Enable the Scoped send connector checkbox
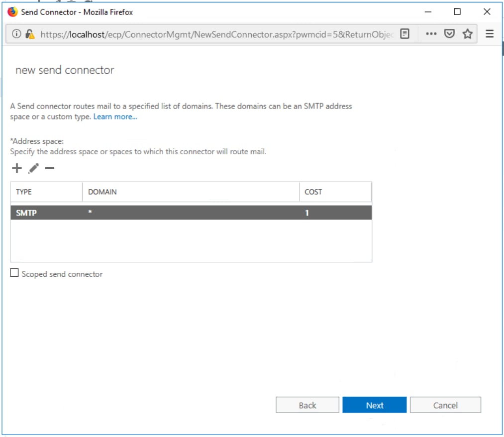Viewport: 504px width, 437px height. pos(14,273)
